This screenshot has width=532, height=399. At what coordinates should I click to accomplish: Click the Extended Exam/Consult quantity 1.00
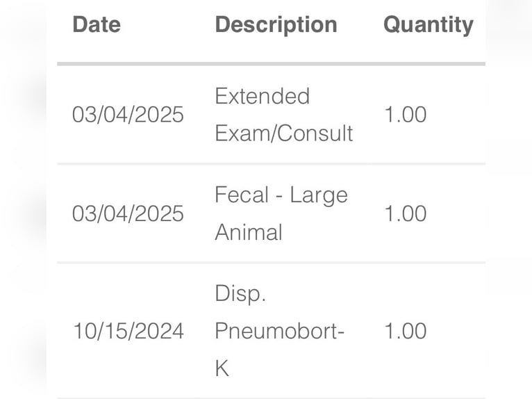point(405,115)
